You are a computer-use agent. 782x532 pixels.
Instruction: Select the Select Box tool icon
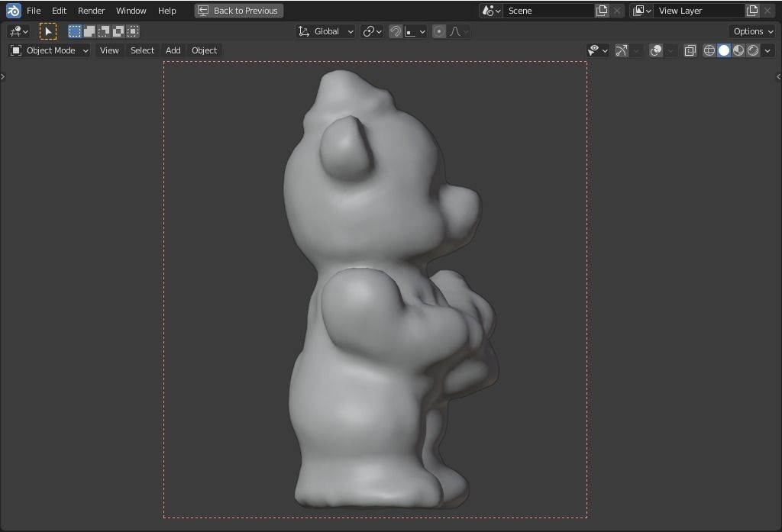point(48,31)
